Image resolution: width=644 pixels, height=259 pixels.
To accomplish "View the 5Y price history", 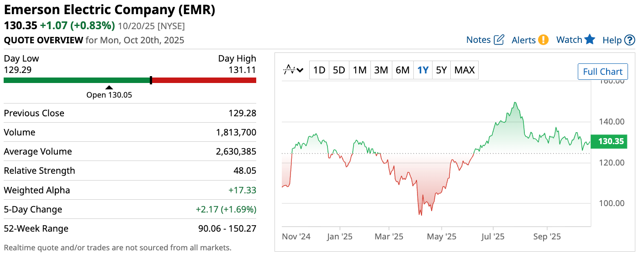I will click(x=441, y=70).
